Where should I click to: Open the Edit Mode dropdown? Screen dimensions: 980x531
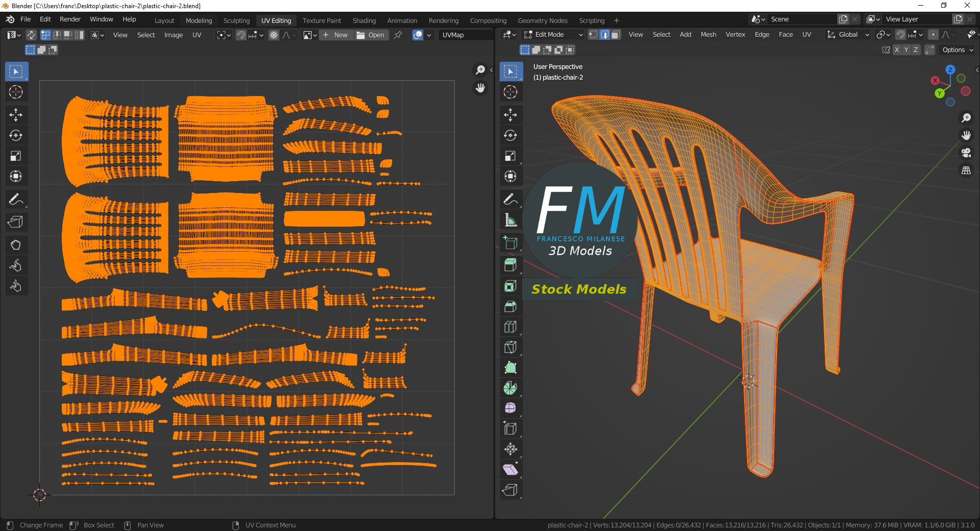tap(554, 35)
